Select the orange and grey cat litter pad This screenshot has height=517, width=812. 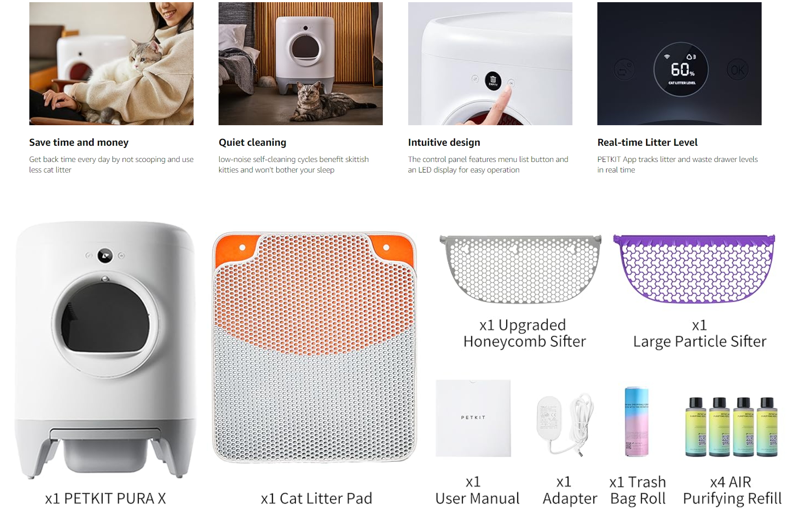(x=314, y=347)
